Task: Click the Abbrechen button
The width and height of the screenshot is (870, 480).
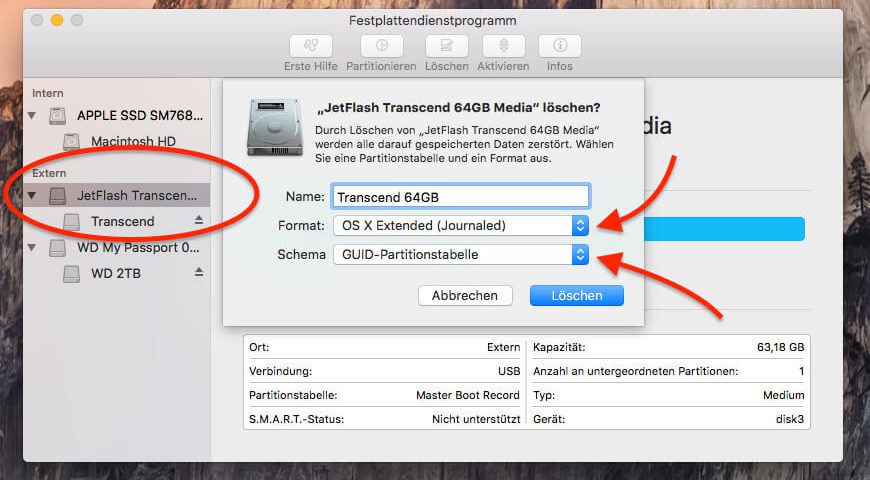Action: click(x=465, y=296)
